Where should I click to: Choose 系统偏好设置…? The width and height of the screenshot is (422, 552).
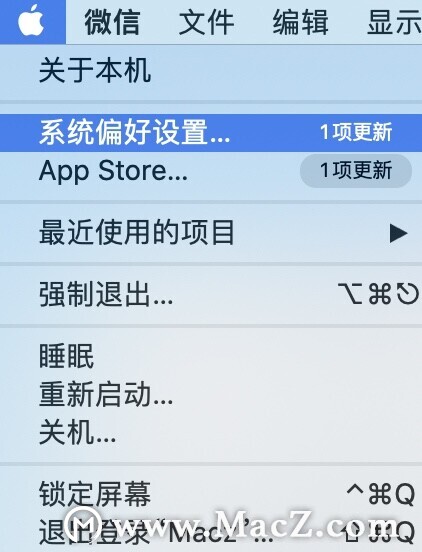[211, 133]
